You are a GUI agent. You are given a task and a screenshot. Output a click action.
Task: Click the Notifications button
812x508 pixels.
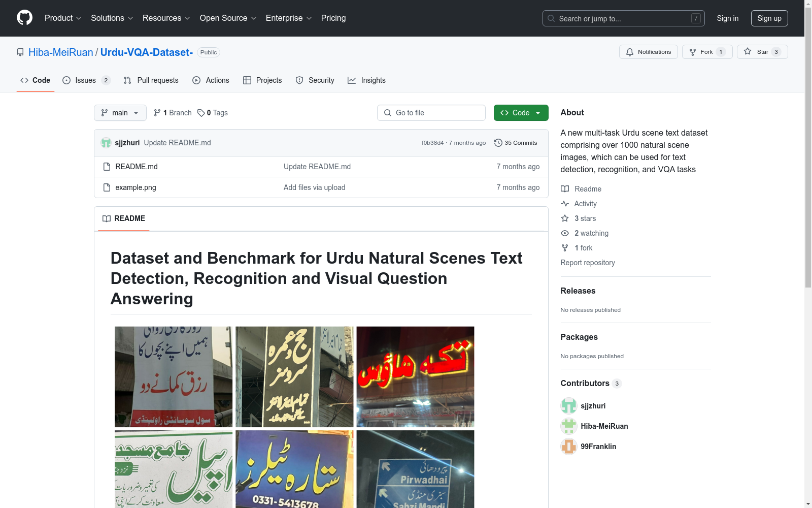tap(649, 52)
